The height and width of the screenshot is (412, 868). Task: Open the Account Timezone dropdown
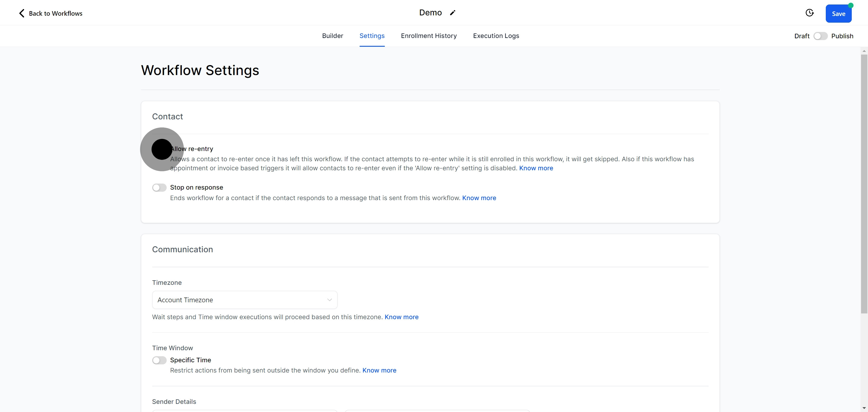[244, 300]
